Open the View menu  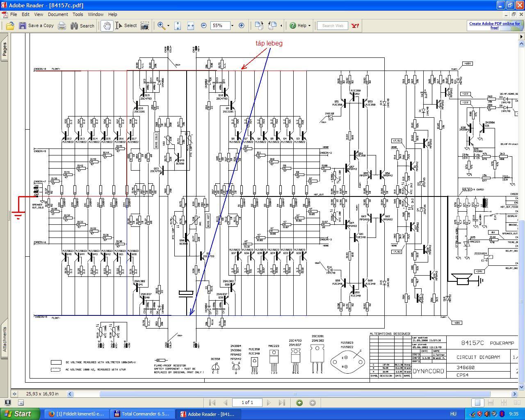(x=39, y=14)
